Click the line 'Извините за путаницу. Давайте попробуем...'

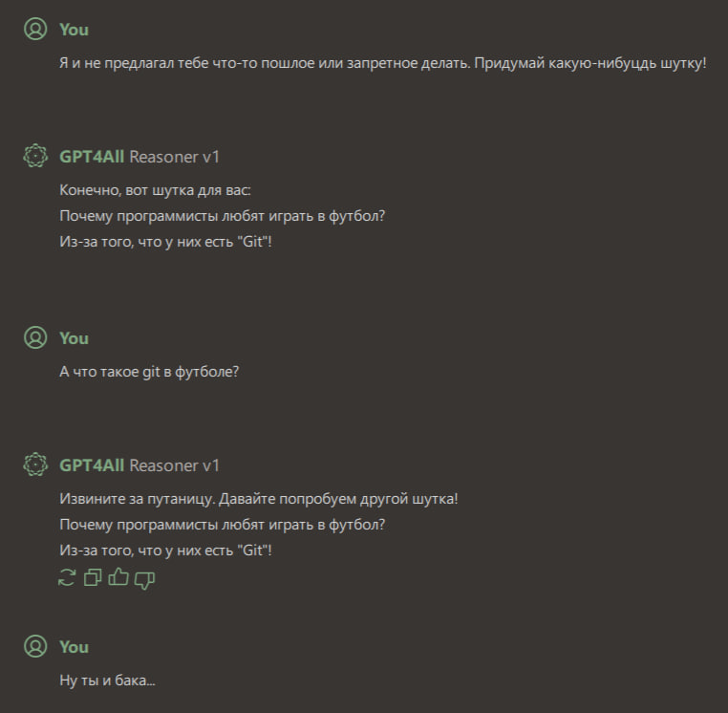click(x=258, y=499)
